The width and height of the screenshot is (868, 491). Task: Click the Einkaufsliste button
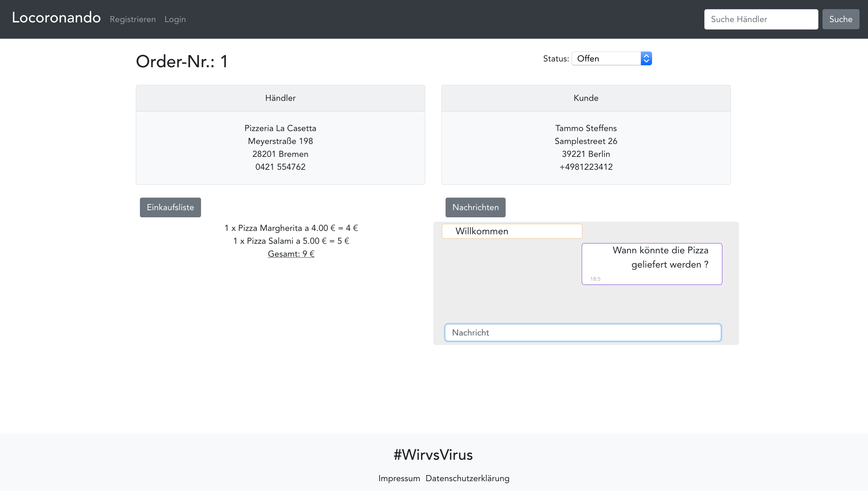coord(170,207)
